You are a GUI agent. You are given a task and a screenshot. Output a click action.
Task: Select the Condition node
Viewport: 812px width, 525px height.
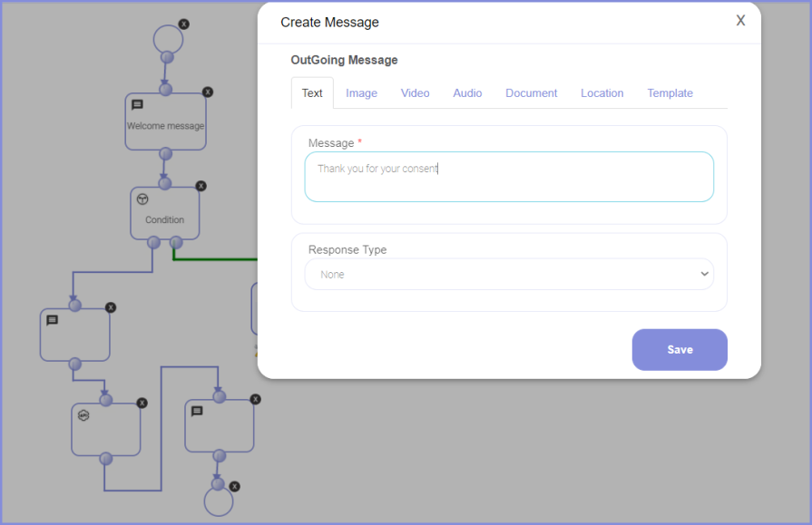pos(165,213)
